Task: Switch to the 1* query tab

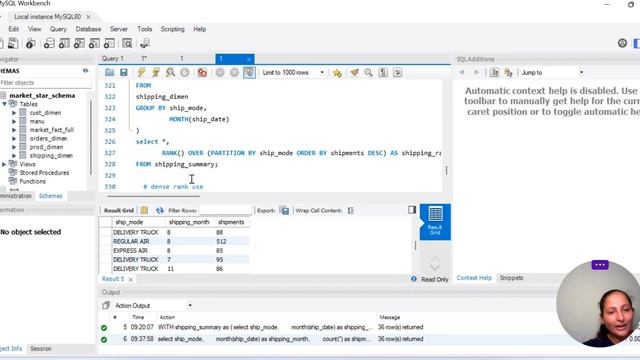Action: (x=144, y=59)
